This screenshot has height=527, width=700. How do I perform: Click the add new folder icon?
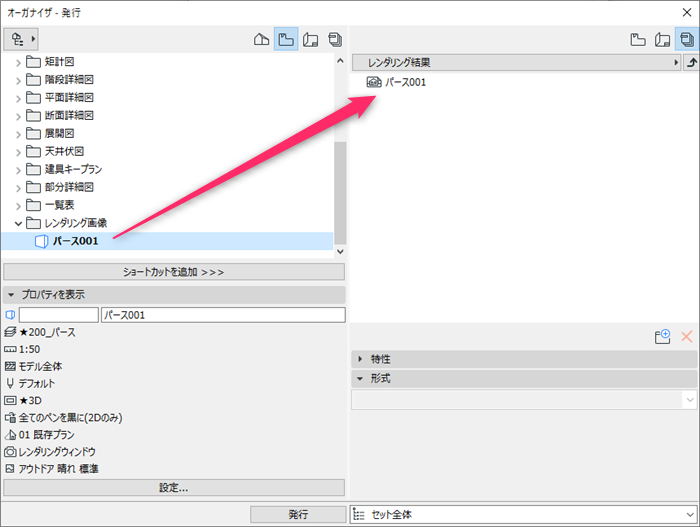click(x=662, y=336)
